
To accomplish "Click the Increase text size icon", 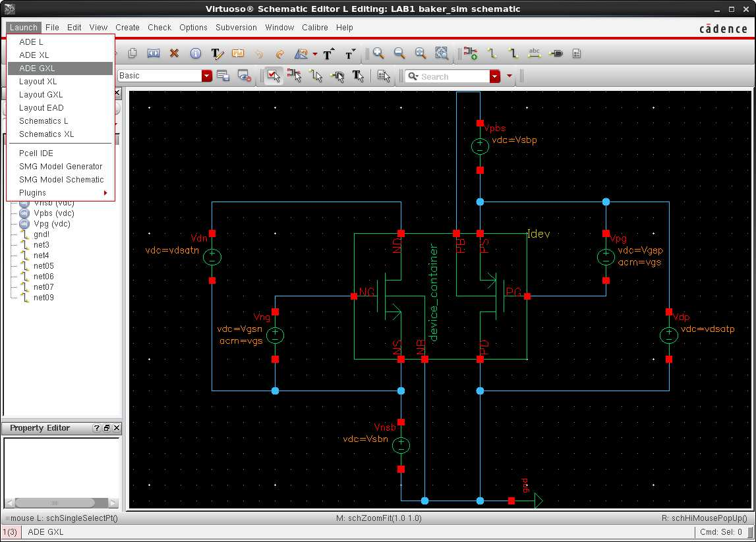I will pyautogui.click(x=330, y=53).
